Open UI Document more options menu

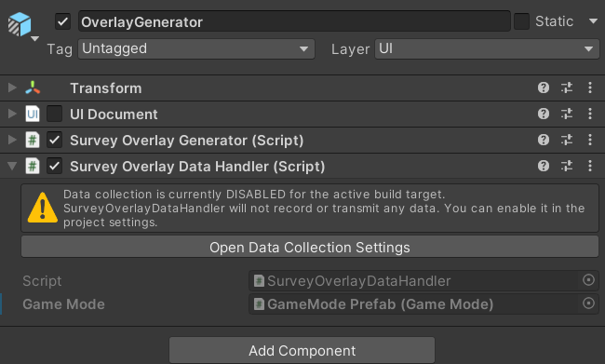point(590,114)
